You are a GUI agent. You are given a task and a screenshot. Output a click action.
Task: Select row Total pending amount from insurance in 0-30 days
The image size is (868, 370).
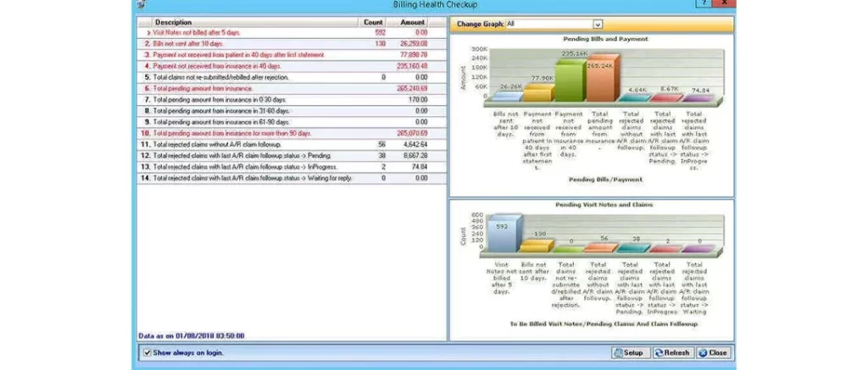[x=292, y=100]
